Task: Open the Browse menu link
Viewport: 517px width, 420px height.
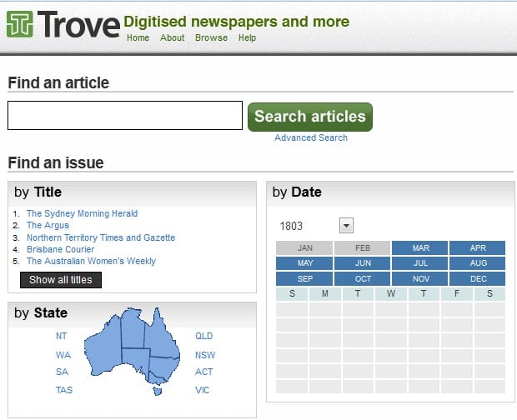Action: [211, 37]
